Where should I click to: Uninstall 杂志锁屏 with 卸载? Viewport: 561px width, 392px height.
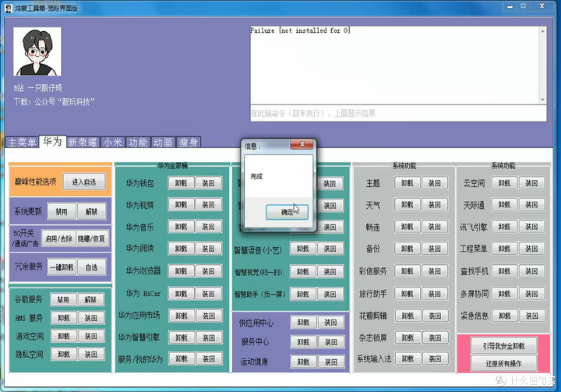click(x=408, y=337)
